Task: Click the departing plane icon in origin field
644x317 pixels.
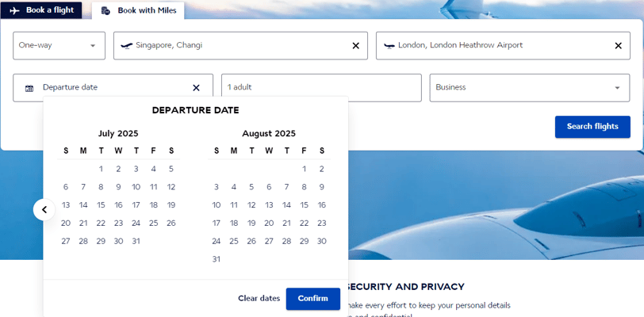Action: 127,46
